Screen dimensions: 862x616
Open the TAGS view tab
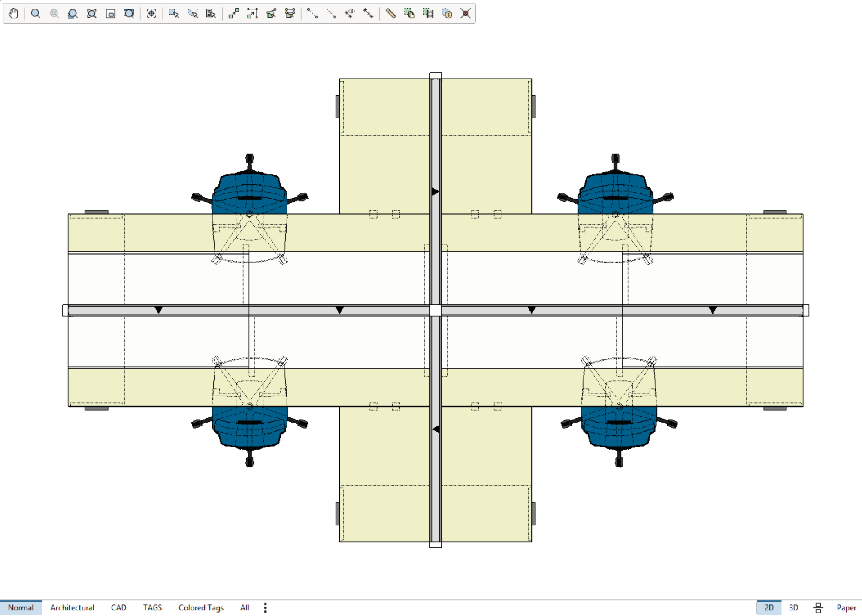pyautogui.click(x=152, y=608)
